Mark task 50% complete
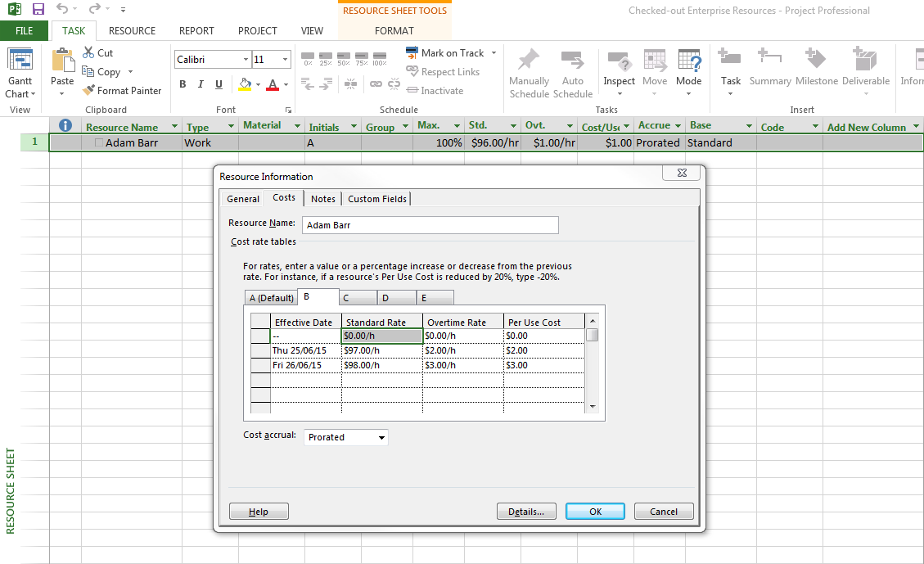The image size is (924, 564). tap(344, 59)
